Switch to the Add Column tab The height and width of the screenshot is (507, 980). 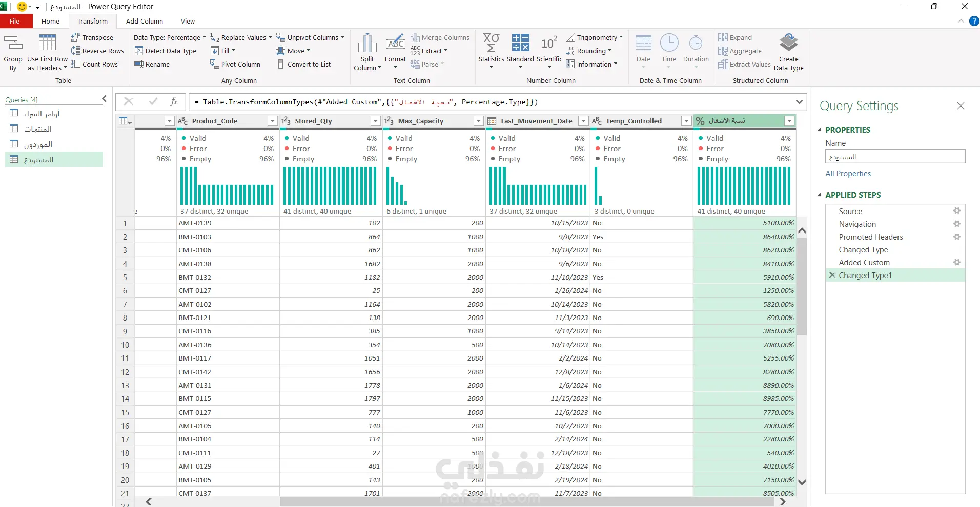coord(145,21)
